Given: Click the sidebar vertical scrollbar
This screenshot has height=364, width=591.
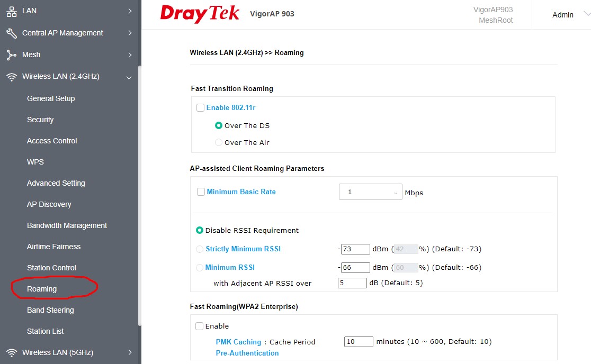Looking at the screenshot, I should point(139,196).
